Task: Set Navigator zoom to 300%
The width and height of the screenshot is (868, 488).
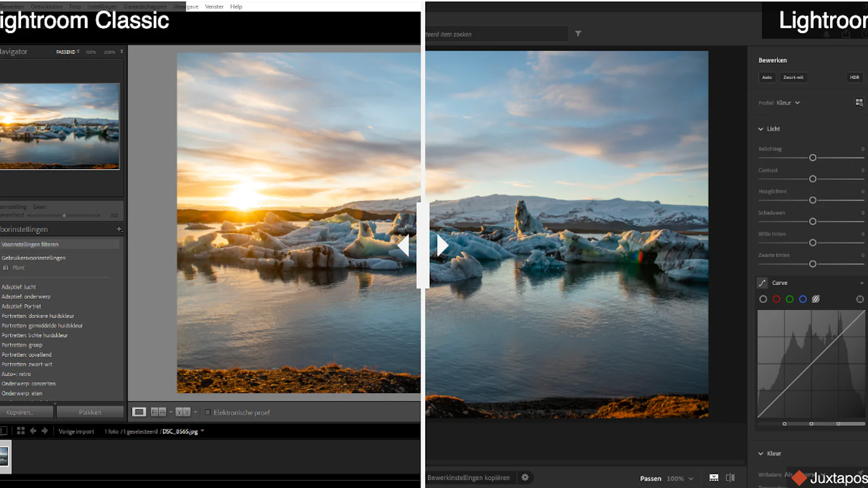Action: pyautogui.click(x=110, y=52)
